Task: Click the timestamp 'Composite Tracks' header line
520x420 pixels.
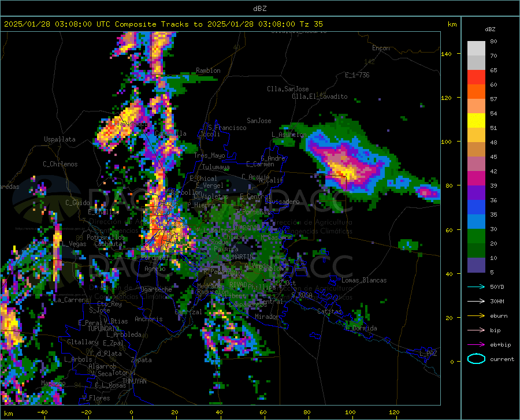Action: tap(164, 24)
